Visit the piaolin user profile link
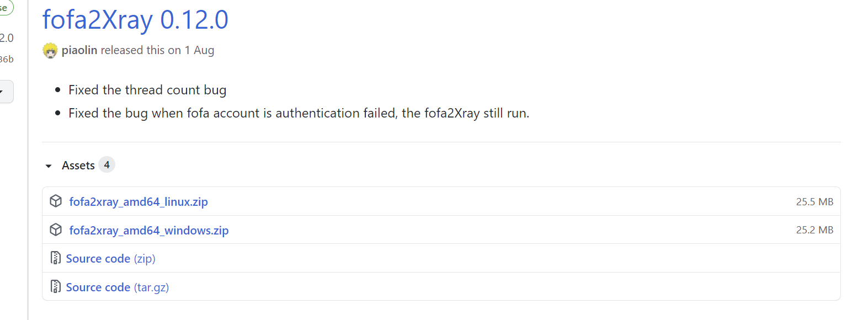The image size is (868, 320). (79, 50)
